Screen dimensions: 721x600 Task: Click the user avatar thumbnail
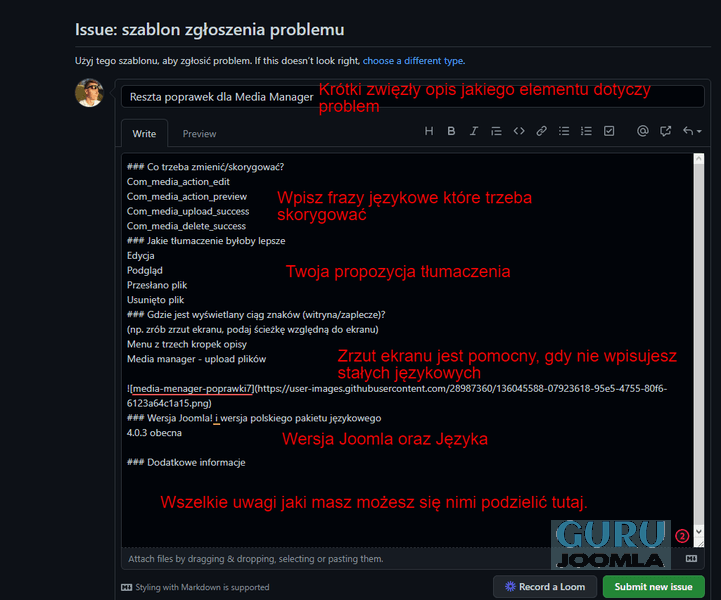(89, 93)
